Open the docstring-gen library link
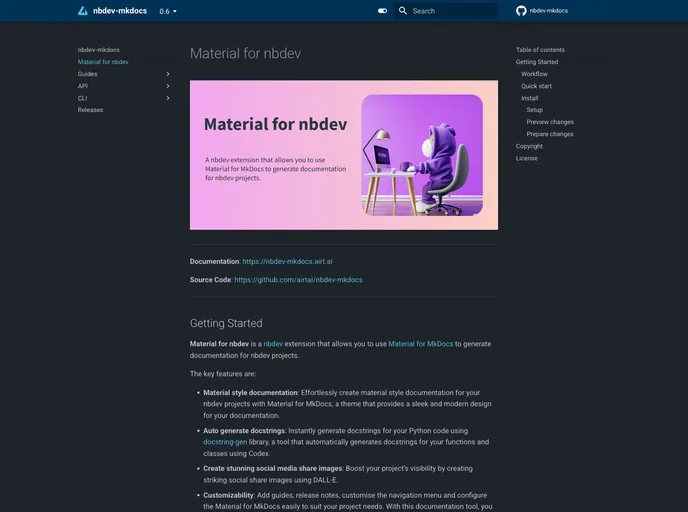The height and width of the screenshot is (512, 688). tap(225, 442)
